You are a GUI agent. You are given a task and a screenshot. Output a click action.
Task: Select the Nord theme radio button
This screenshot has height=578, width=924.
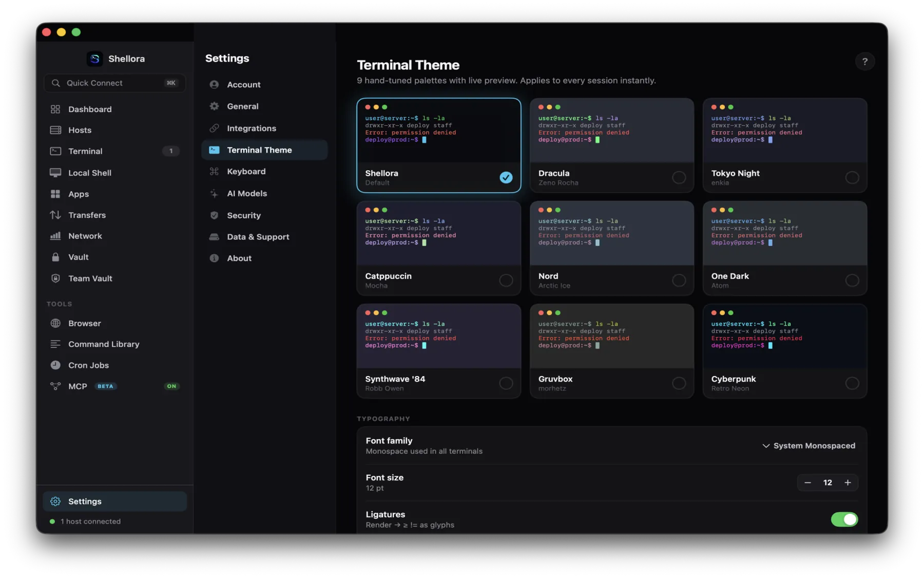point(679,280)
